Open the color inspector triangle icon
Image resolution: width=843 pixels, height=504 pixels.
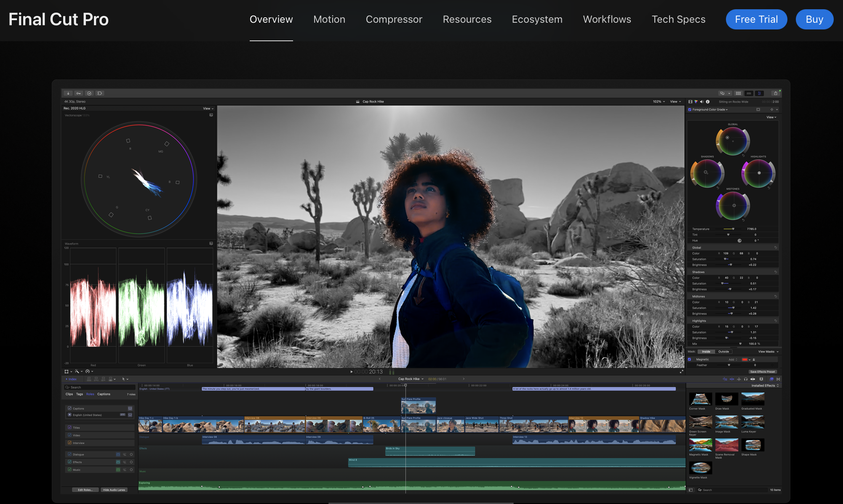tap(696, 102)
